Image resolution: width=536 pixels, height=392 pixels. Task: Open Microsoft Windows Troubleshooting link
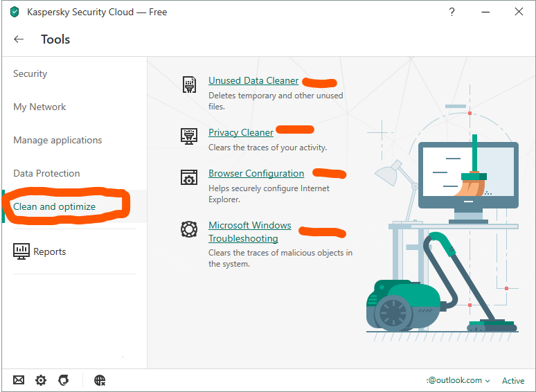[x=250, y=232]
